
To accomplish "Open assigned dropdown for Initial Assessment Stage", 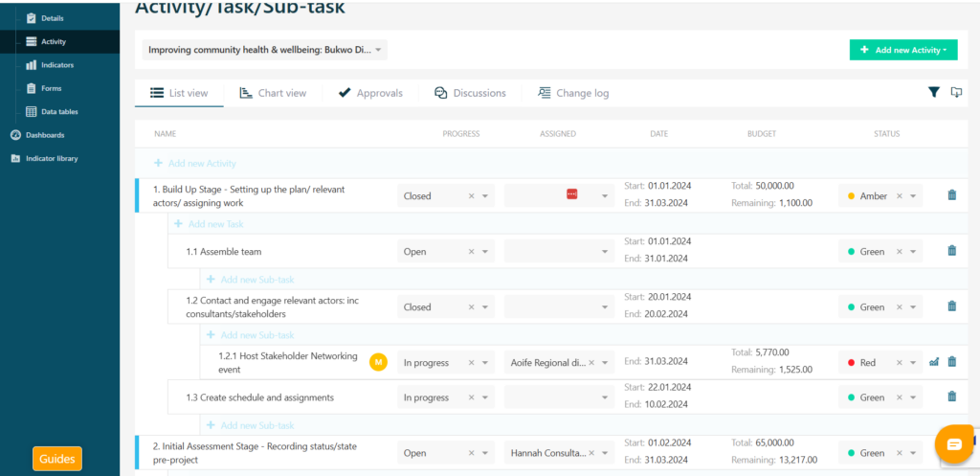I will [606, 453].
